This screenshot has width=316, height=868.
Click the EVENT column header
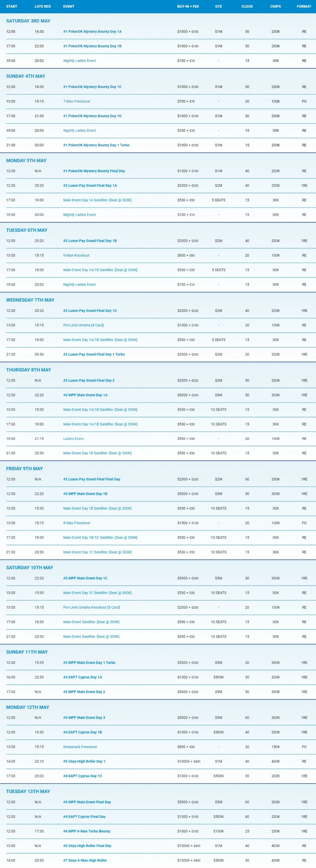69,6
